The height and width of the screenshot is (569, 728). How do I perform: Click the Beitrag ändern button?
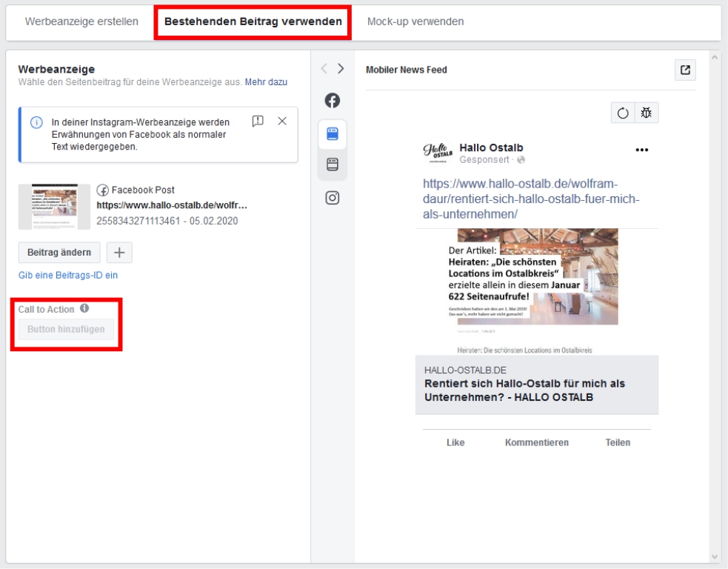pos(59,252)
